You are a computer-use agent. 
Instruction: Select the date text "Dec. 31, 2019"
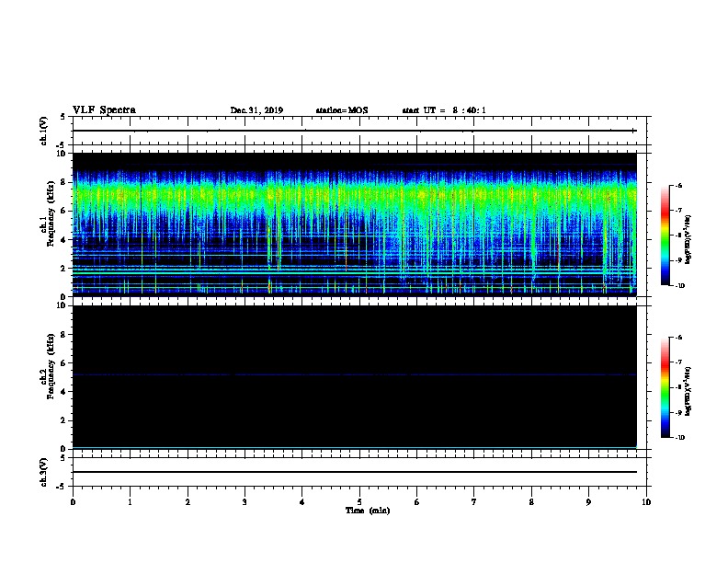(x=256, y=110)
